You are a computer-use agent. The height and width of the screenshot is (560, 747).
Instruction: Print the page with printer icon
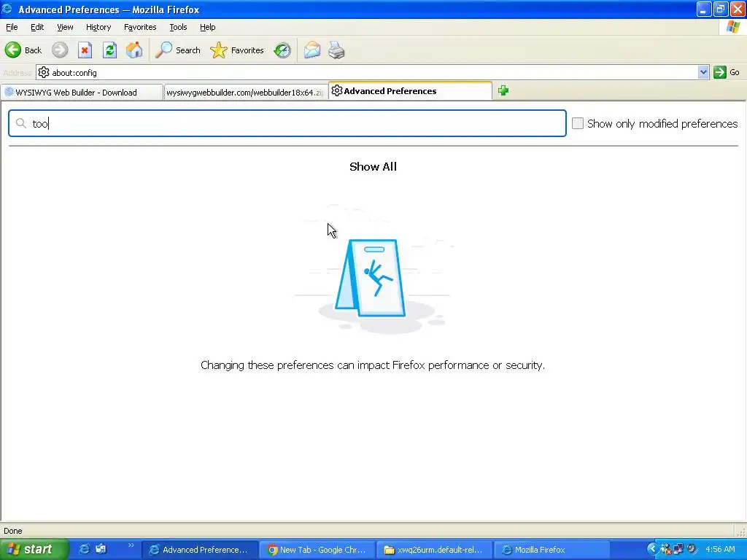tap(337, 50)
